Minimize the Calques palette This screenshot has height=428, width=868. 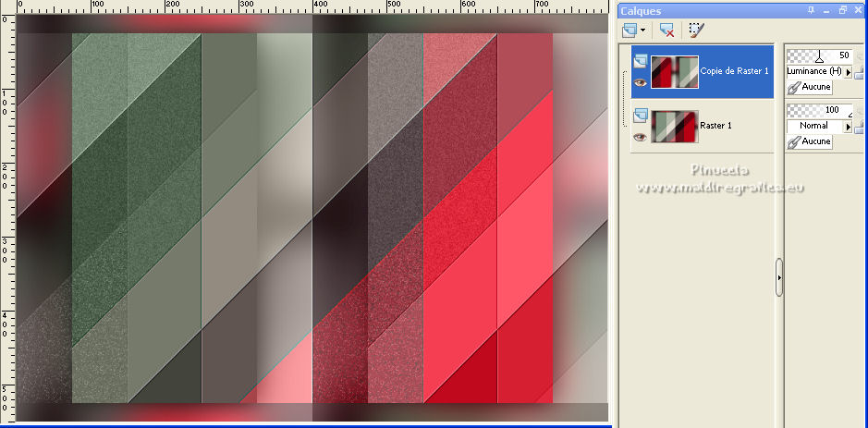pyautogui.click(x=826, y=10)
